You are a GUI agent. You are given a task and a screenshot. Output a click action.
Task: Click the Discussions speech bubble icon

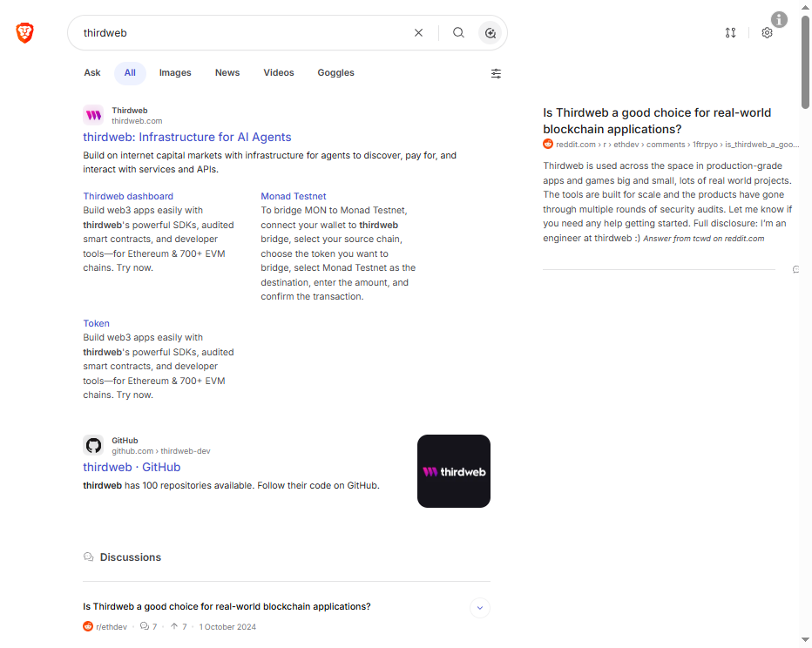89,557
